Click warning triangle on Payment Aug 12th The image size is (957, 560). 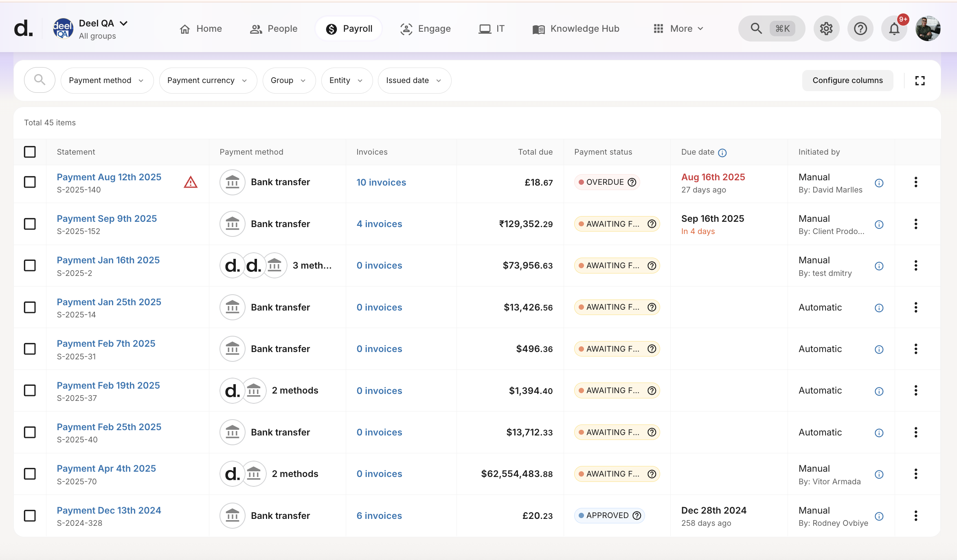[191, 182]
